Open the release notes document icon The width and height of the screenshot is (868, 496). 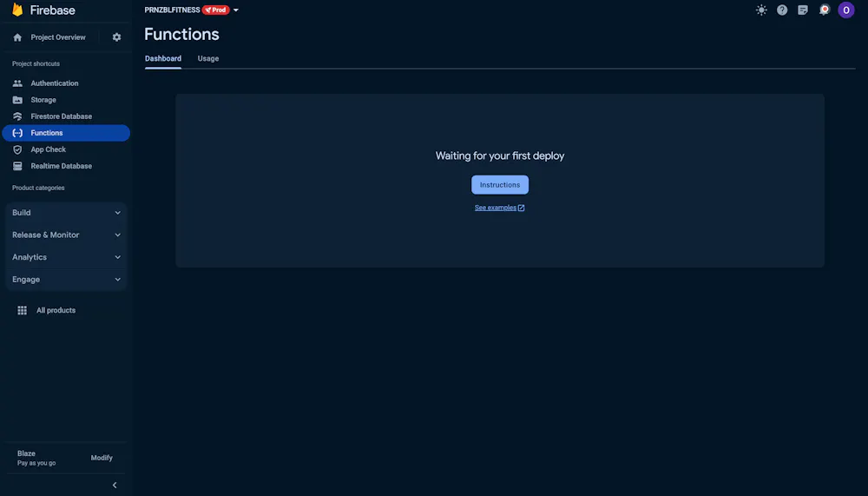803,10
